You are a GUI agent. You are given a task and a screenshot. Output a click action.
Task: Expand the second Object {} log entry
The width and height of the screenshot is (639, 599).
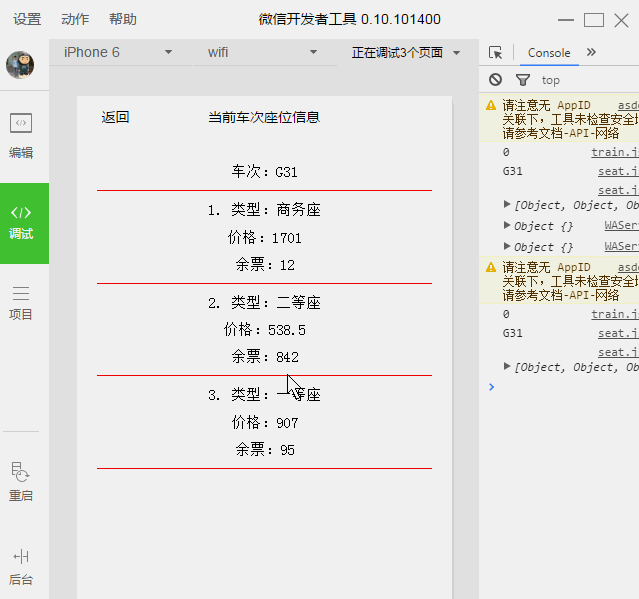click(507, 246)
